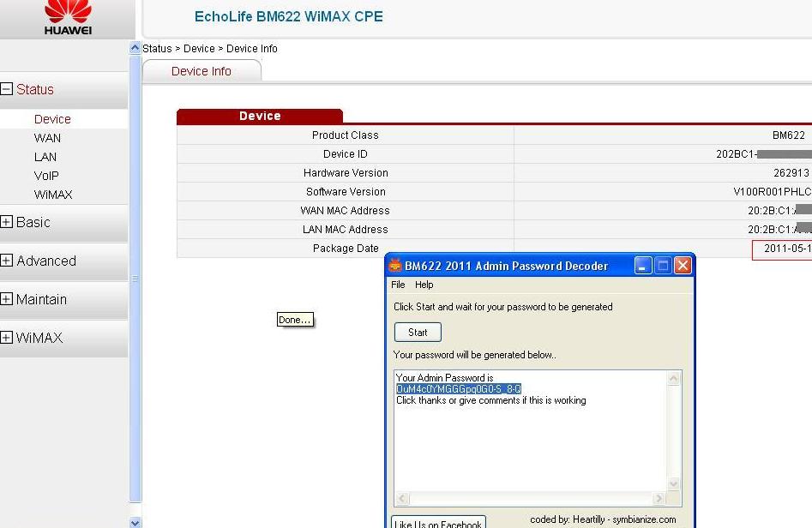Open WiMAX under Status
This screenshot has width=812, height=528.
coord(53,195)
